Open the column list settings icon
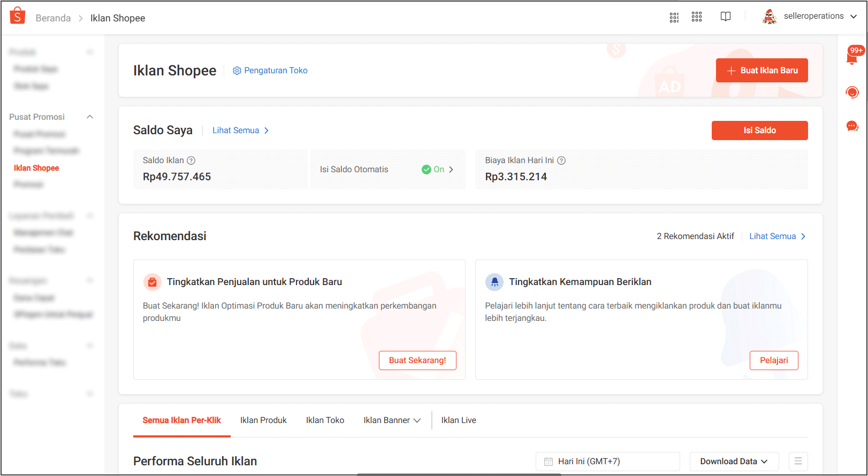 pyautogui.click(x=798, y=461)
